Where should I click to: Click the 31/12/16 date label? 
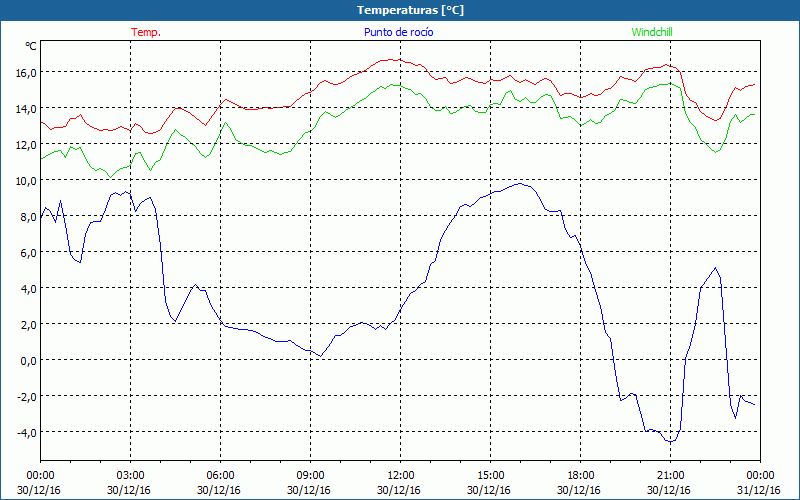click(759, 490)
